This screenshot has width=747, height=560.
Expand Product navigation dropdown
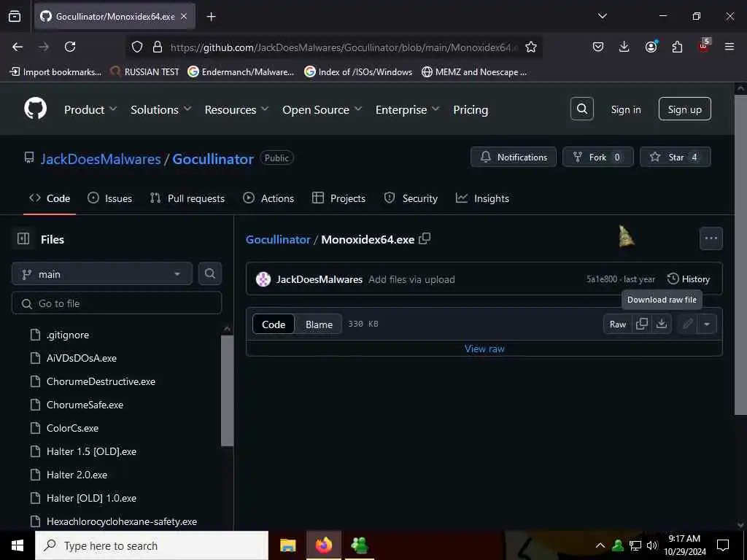click(90, 109)
